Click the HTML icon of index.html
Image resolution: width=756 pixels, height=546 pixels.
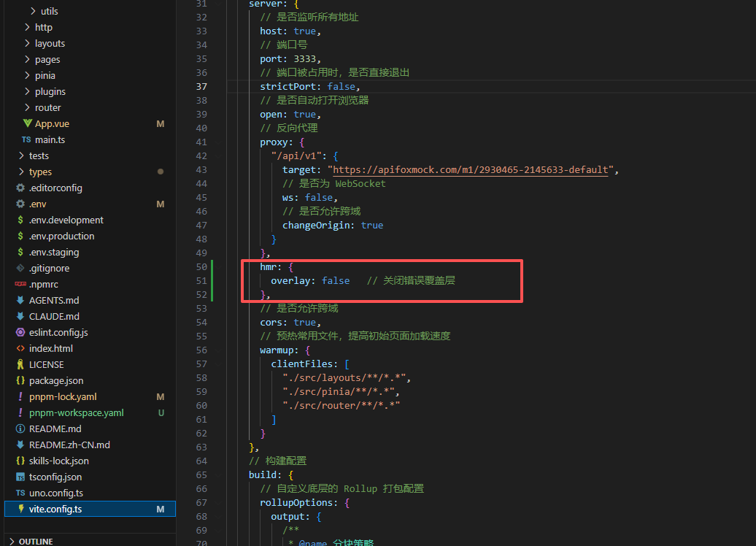click(20, 347)
